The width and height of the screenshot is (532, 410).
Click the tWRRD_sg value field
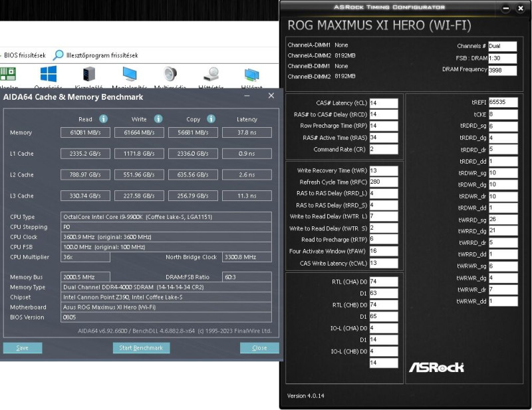[x=503, y=220]
